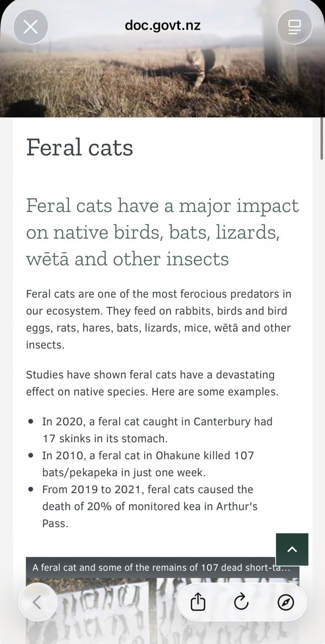The height and width of the screenshot is (644, 325).
Task: Open the reader view icon at top right
Action: [294, 27]
